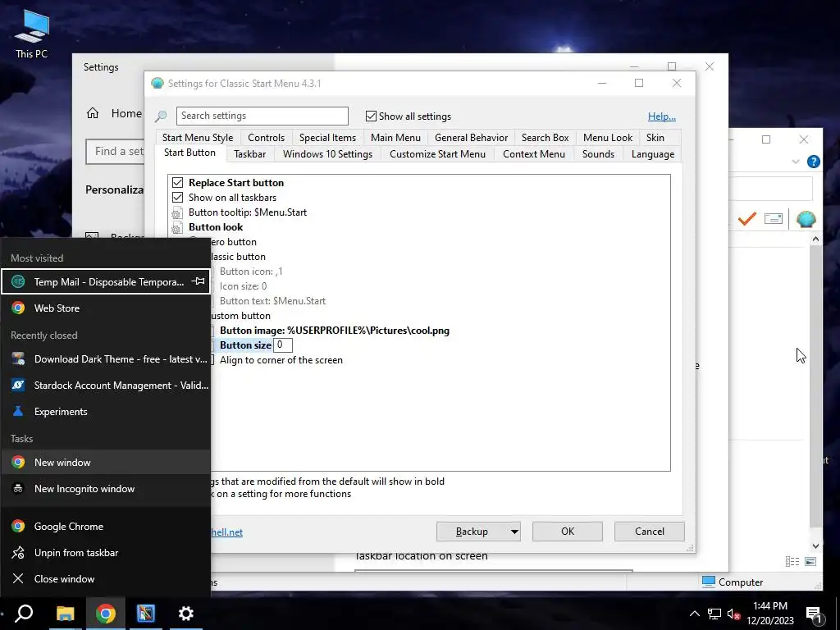Click the Classic Shell icon in Explorer toolbar
This screenshot has height=630, width=840.
[x=806, y=218]
